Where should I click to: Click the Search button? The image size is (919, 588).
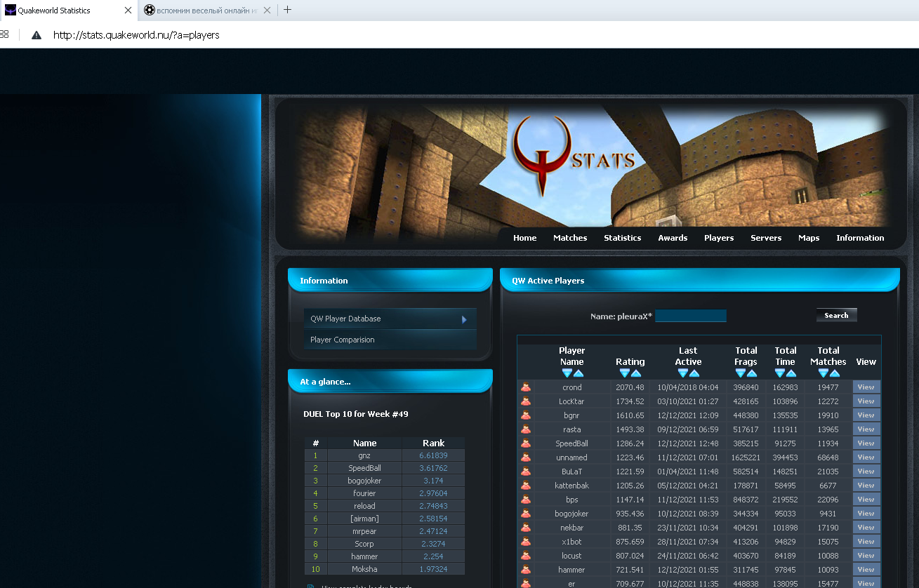836,316
